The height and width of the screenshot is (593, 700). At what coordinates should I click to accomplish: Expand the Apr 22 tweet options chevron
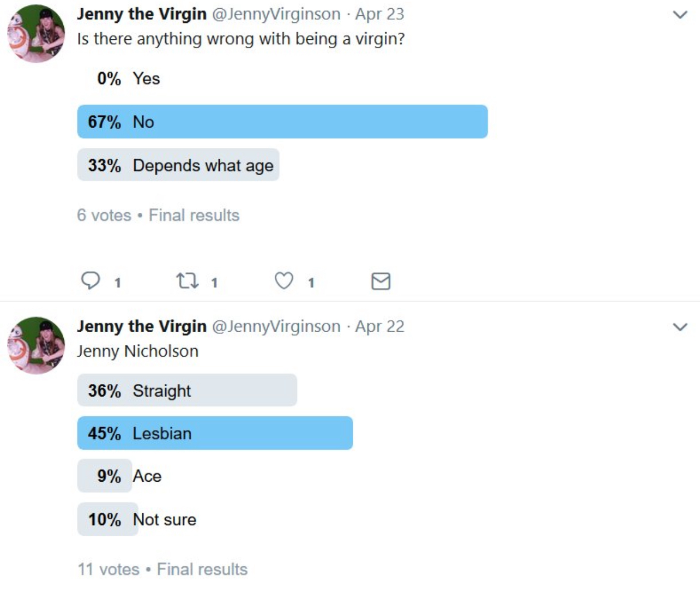(680, 327)
